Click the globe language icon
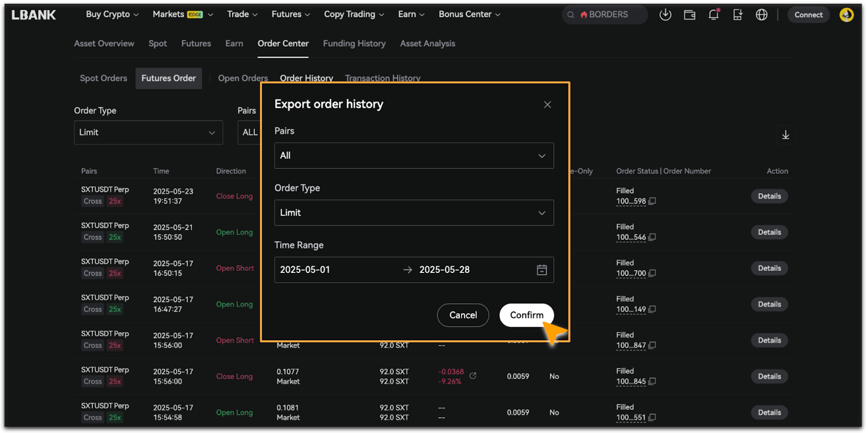Viewport: 868px width, 433px height. click(762, 15)
